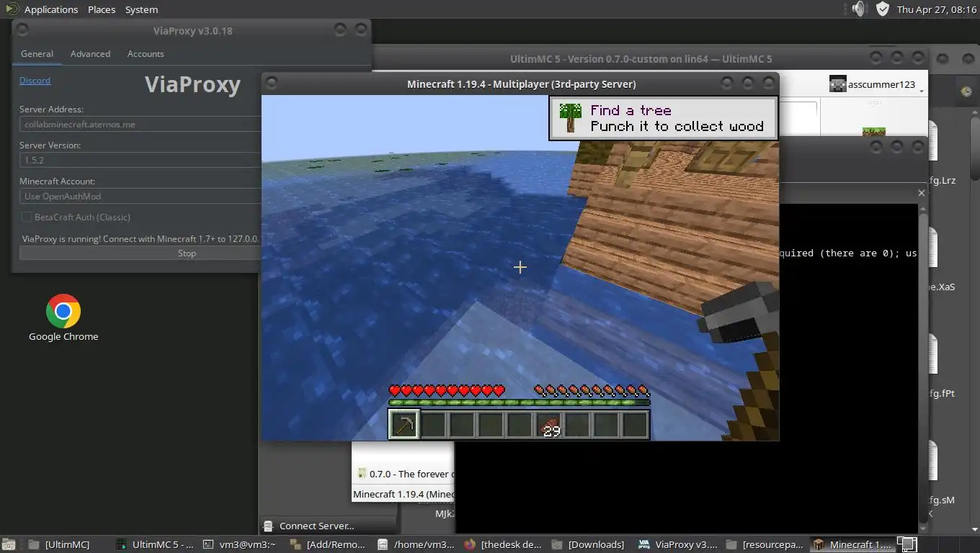Viewport: 980px width, 553px height.
Task: Click the Punch it to collect wood text
Action: coord(677,126)
